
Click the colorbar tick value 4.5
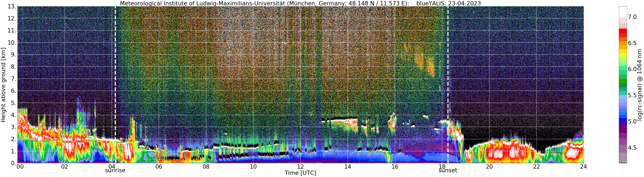[x=632, y=148]
